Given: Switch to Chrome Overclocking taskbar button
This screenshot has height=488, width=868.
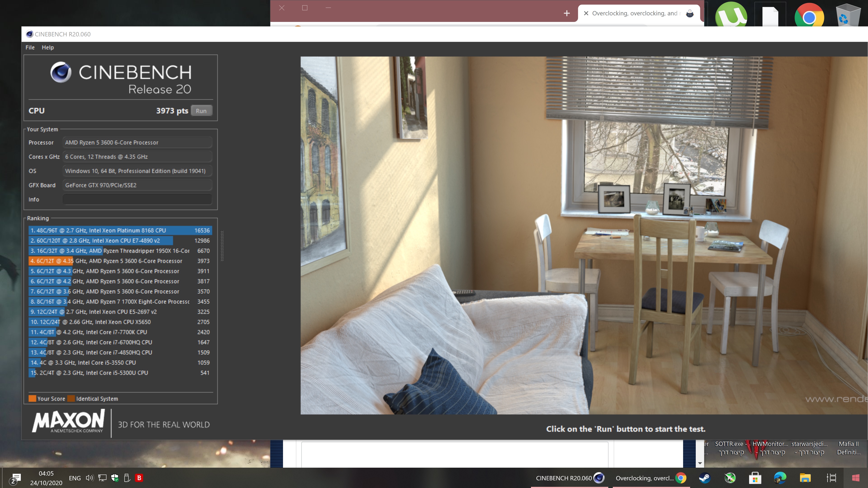Looking at the screenshot, I should point(651,478).
